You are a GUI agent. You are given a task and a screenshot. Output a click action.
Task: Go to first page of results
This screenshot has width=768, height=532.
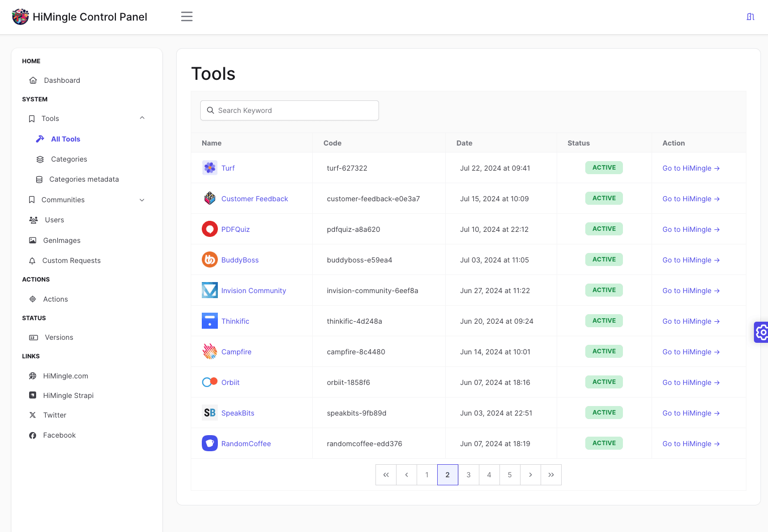point(386,475)
